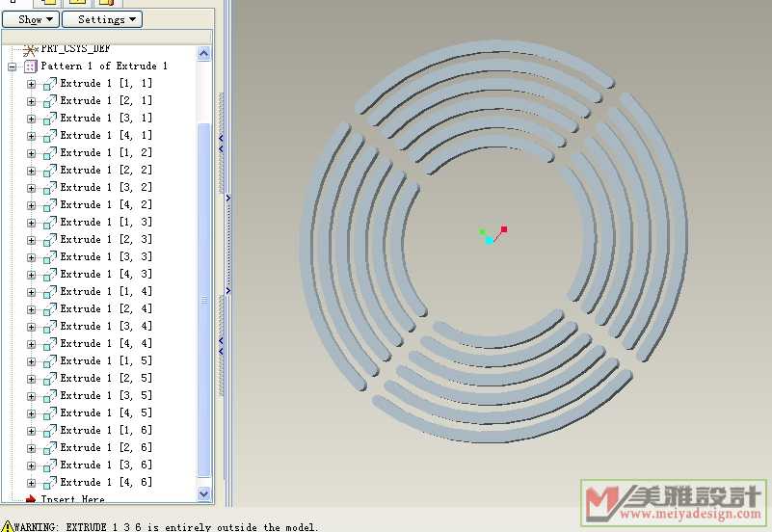Click model tree scrollbar up arrow
The height and width of the screenshot is (532, 772).
coord(203,53)
